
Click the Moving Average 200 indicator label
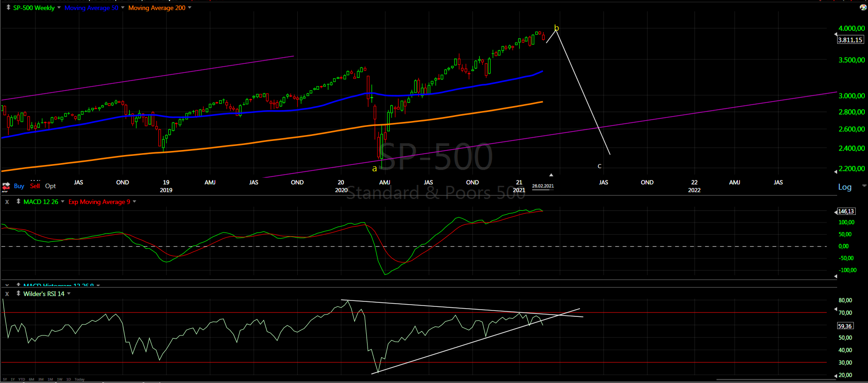point(157,8)
